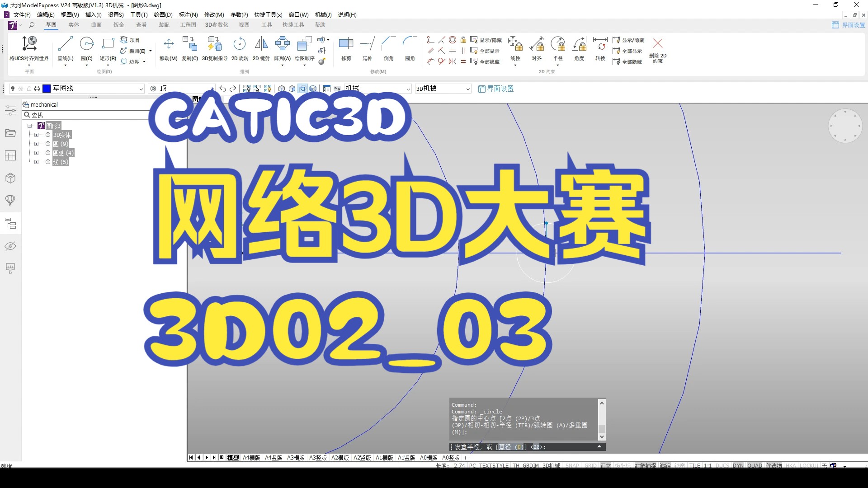Open the 3D copy guide (3D复制指导) tool
This screenshot has height=488, width=868.
(215, 49)
